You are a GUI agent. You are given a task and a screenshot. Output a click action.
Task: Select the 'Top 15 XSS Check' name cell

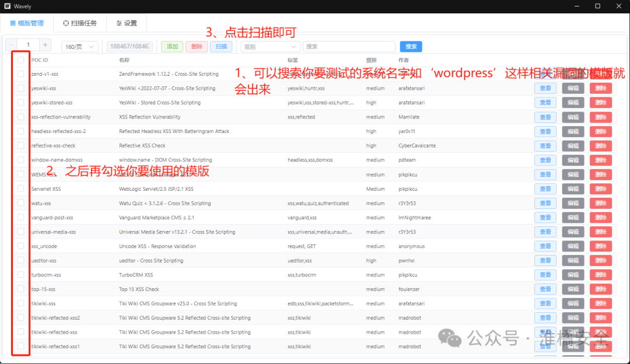click(139, 289)
